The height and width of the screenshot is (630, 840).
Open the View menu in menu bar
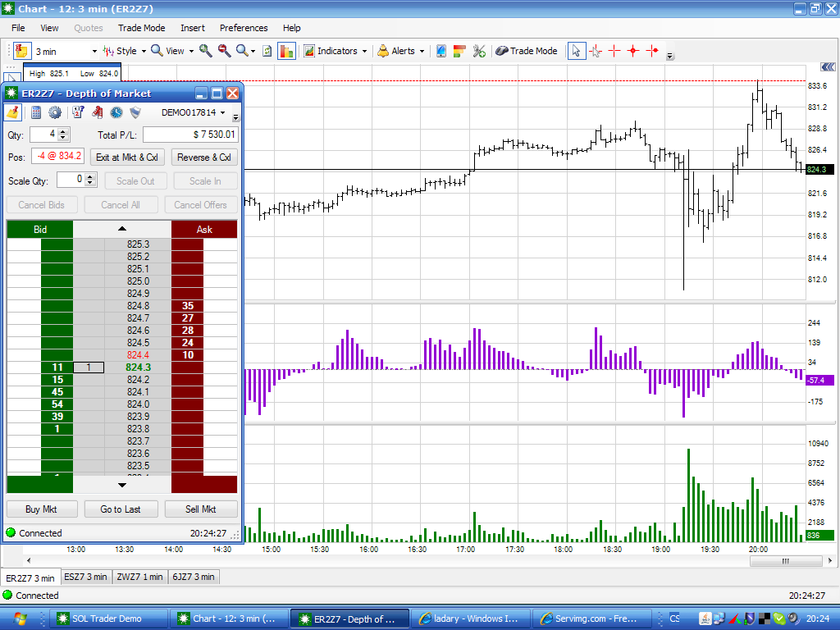(x=49, y=28)
